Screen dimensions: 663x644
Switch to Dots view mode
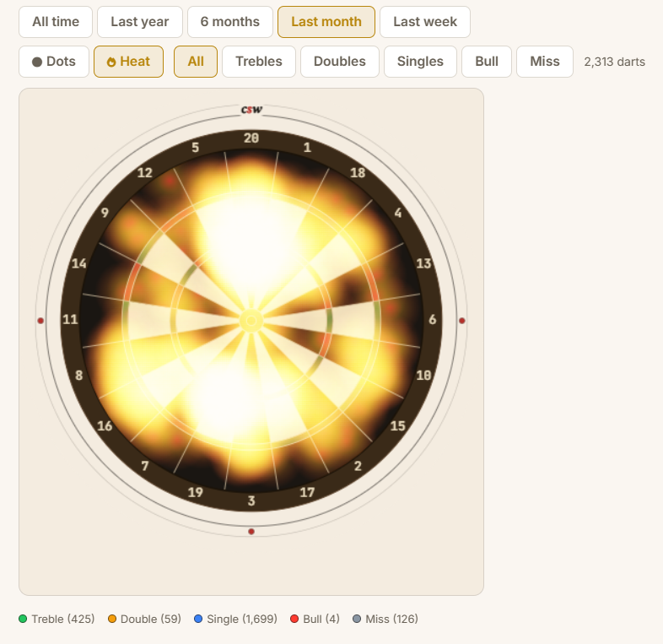point(54,62)
